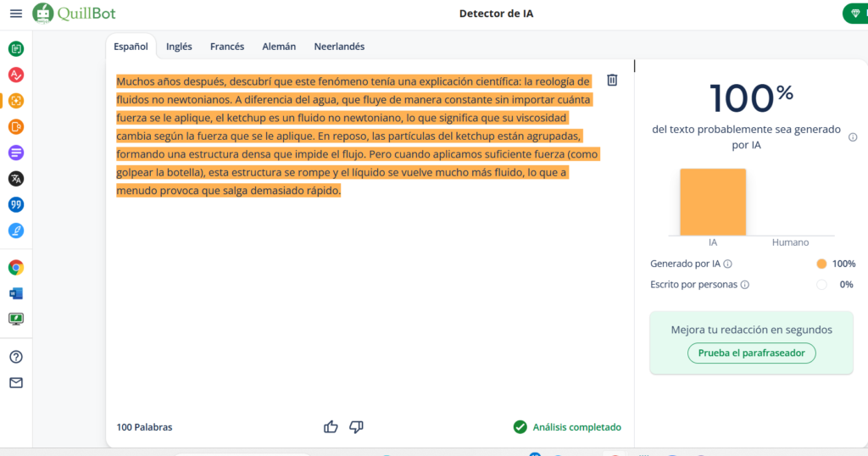Click the Humano chart label
This screenshot has height=456, width=868.
point(791,242)
